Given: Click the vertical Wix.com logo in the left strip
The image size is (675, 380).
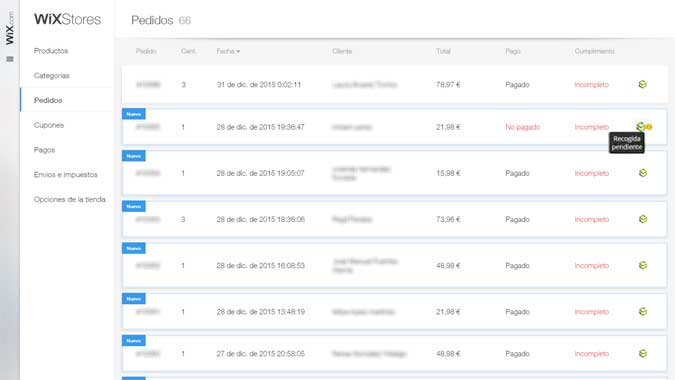Looking at the screenshot, I should pyautogui.click(x=9, y=28).
